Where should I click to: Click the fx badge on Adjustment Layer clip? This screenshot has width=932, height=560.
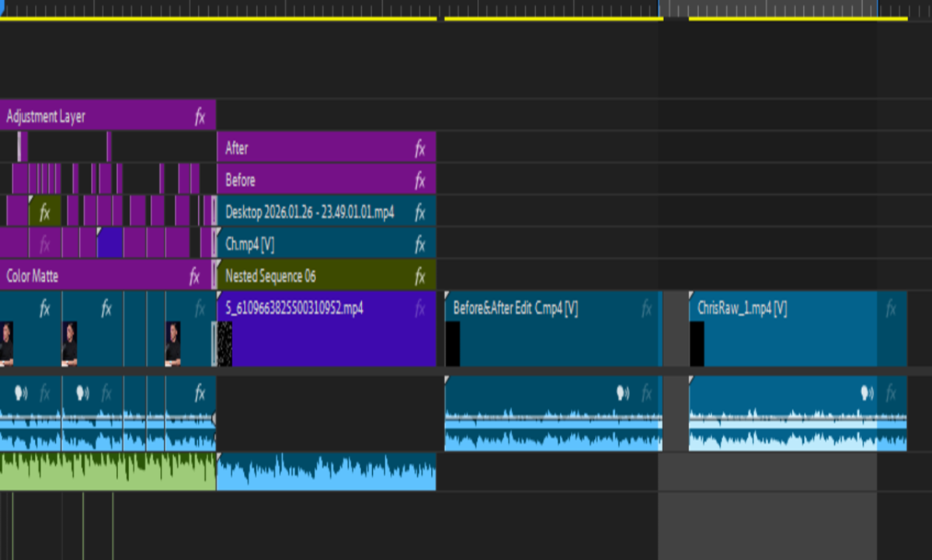pos(200,117)
